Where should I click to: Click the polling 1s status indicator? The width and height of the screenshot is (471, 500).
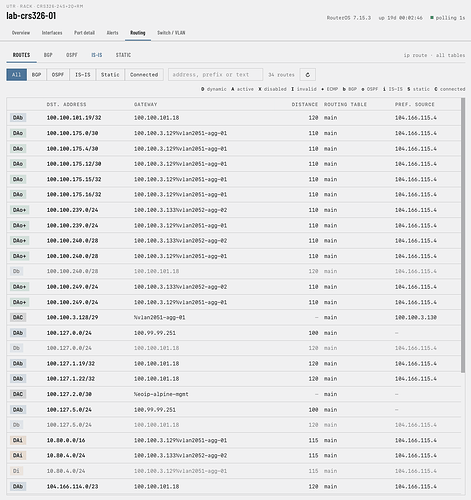447,18
